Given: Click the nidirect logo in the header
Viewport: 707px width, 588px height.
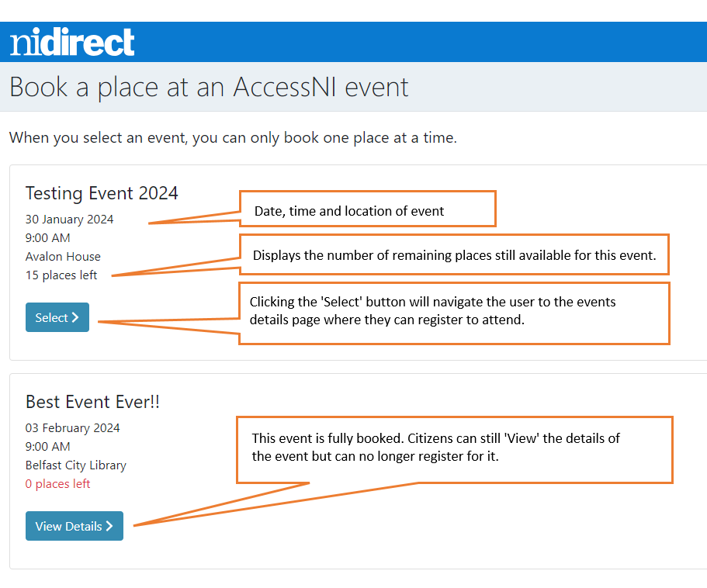Looking at the screenshot, I should [x=71, y=42].
